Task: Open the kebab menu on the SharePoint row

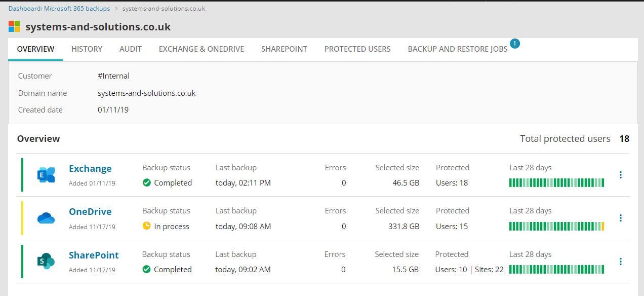Action: click(x=621, y=262)
